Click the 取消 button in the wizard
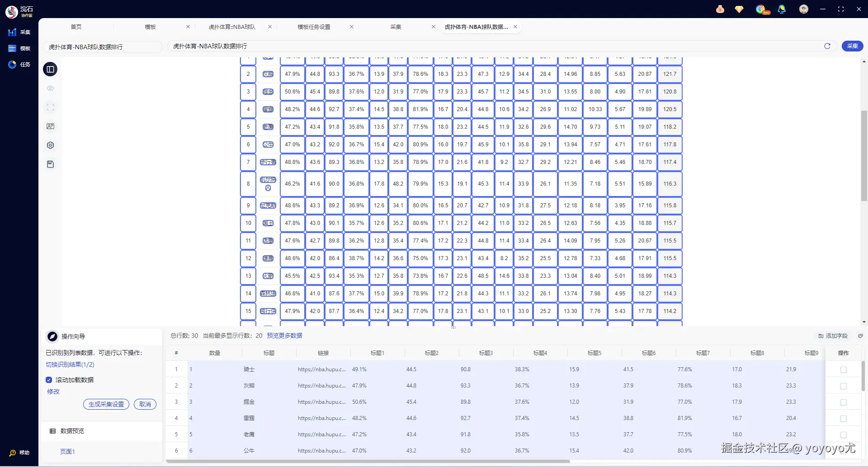This screenshot has width=868, height=467. coord(145,404)
